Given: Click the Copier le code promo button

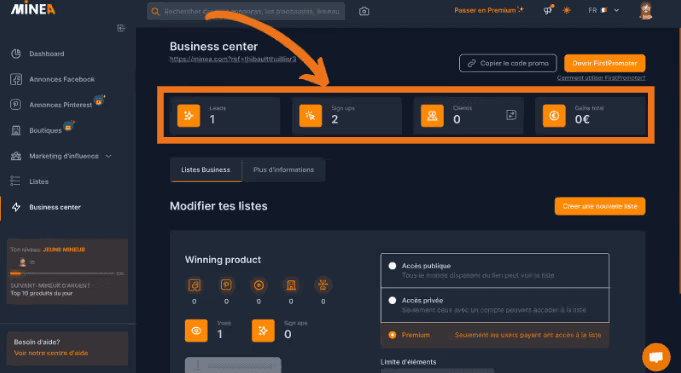Looking at the screenshot, I should tap(508, 63).
